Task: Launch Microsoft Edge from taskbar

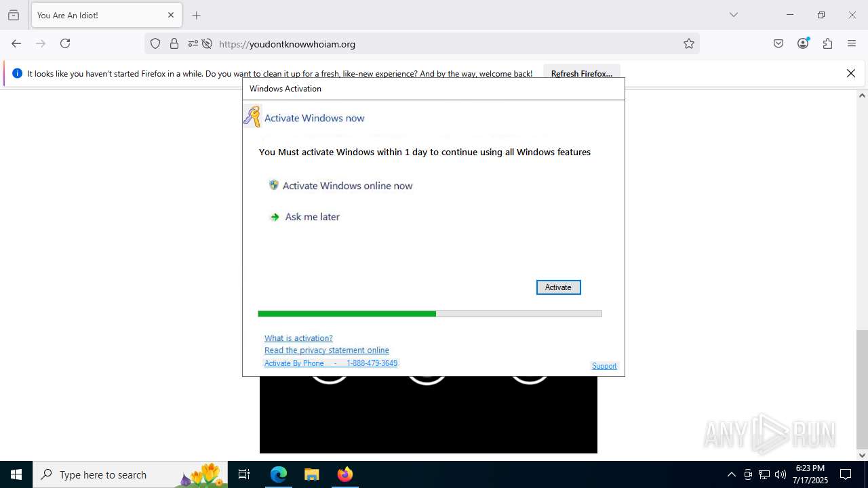Action: pyautogui.click(x=279, y=474)
